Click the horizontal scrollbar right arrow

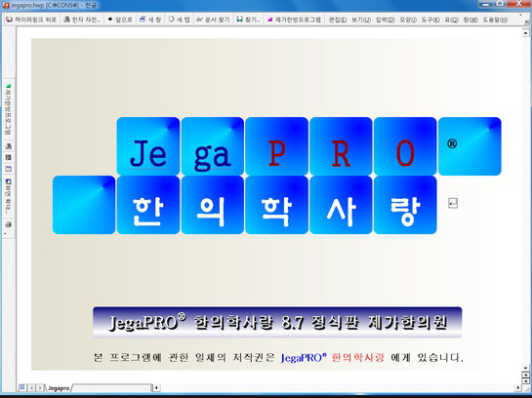[x=517, y=387]
